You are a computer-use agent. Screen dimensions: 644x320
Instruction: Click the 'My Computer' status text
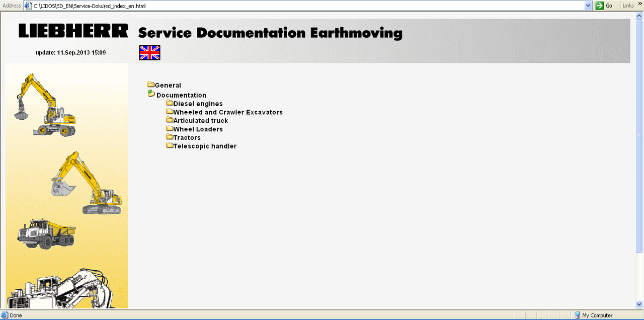597,315
